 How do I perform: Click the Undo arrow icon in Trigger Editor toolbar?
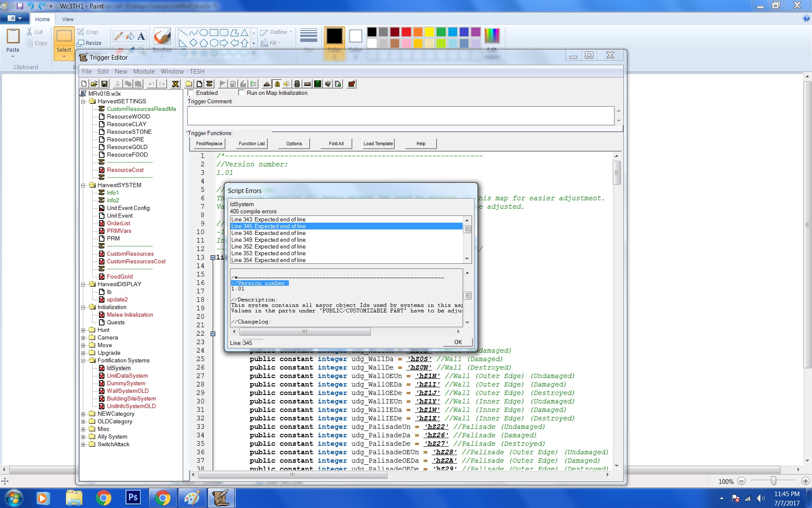pyautogui.click(x=151, y=84)
